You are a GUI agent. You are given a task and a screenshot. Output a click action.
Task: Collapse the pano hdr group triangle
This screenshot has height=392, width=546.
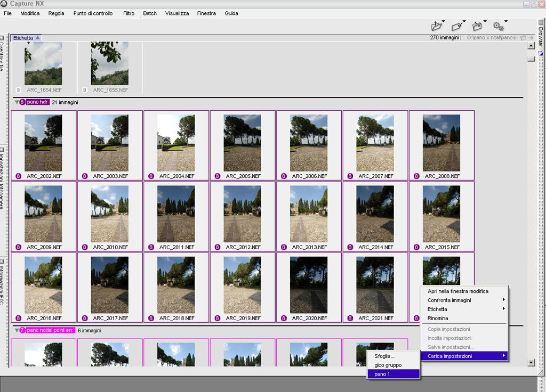[17, 102]
